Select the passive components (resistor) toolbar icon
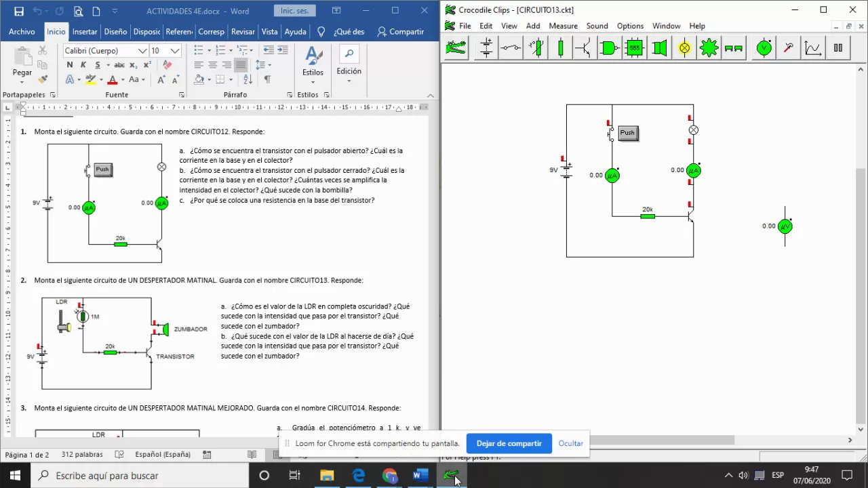Image resolution: width=868 pixels, height=488 pixels. (560, 48)
